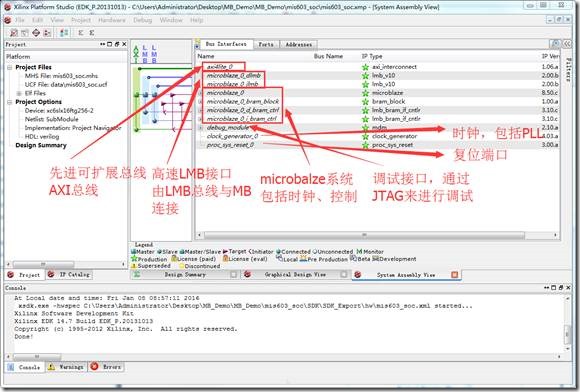580x392 pixels.
Task: Switch to the IP Catalog tab
Action: point(69,274)
